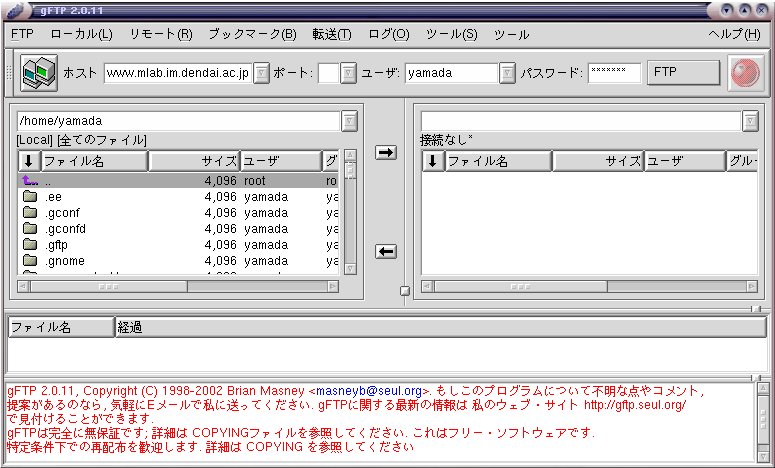This screenshot has height=468, width=775.
Task: Click the host address input field
Action: [178, 73]
